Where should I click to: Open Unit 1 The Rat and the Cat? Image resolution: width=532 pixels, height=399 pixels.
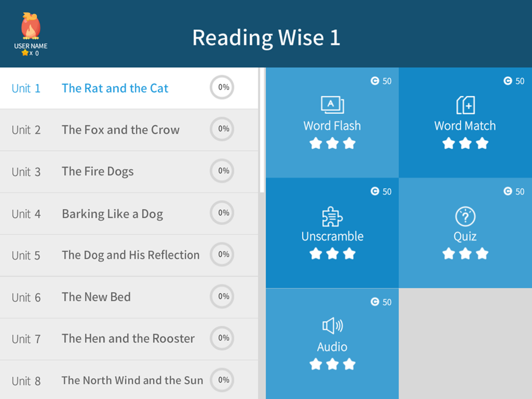(x=114, y=88)
